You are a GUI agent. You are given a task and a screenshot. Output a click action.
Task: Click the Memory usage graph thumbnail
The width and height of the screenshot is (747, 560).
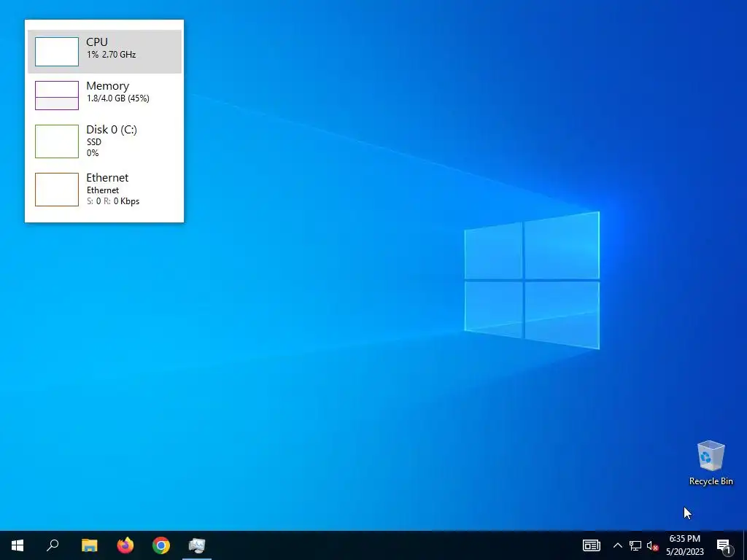[x=57, y=96]
